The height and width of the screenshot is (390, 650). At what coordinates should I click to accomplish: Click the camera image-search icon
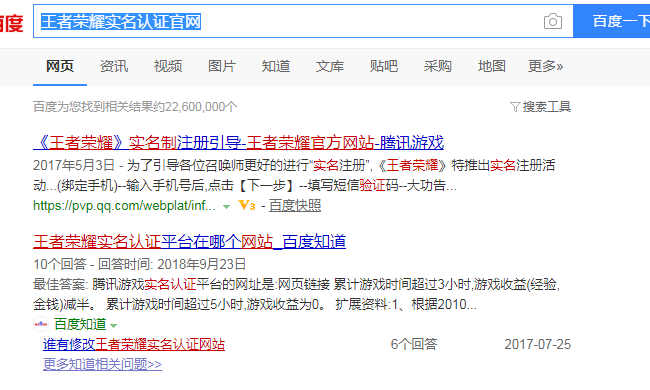point(553,21)
